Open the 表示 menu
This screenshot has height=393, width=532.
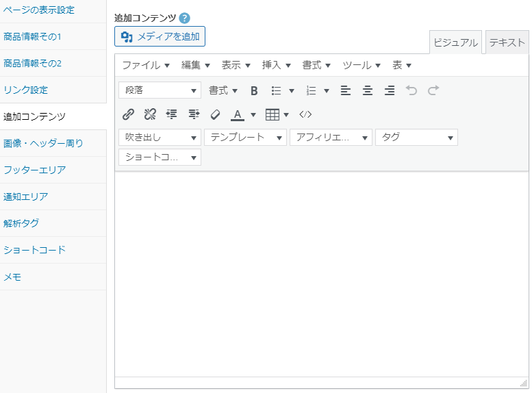pos(236,65)
